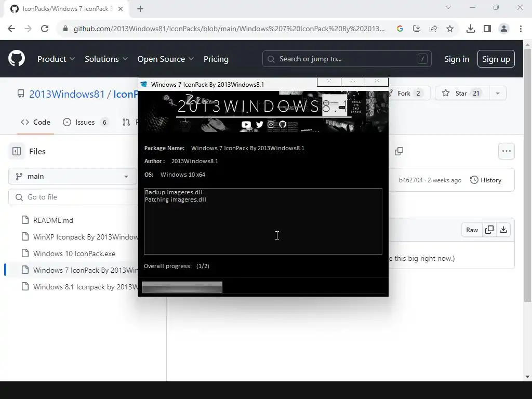View the Raw file
The image size is (532, 399).
pos(472,230)
